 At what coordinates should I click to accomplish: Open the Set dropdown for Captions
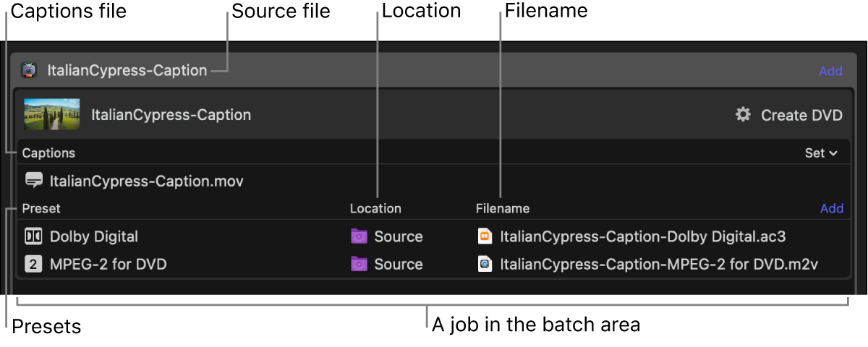[x=821, y=153]
